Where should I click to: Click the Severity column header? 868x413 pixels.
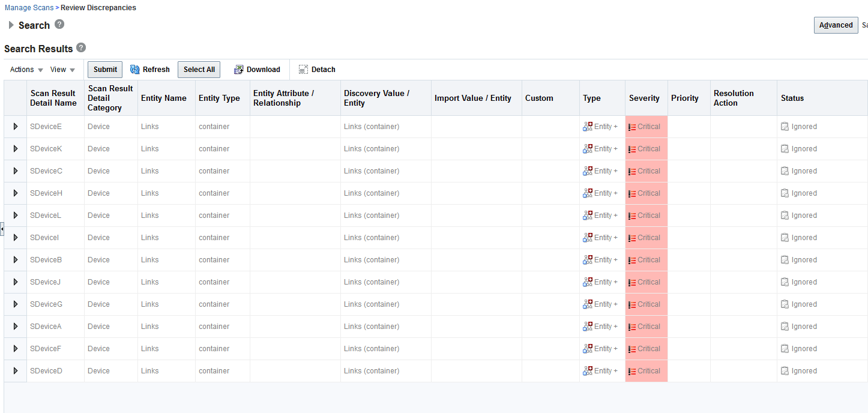[645, 98]
